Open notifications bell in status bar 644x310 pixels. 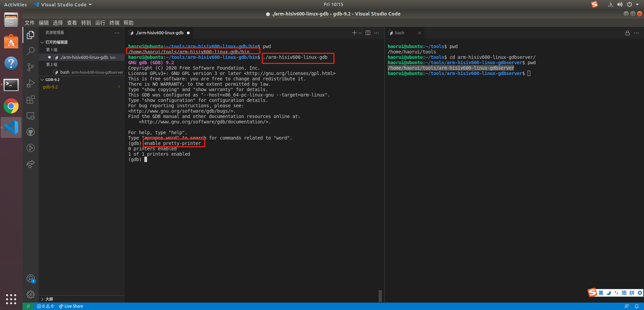tap(637, 306)
